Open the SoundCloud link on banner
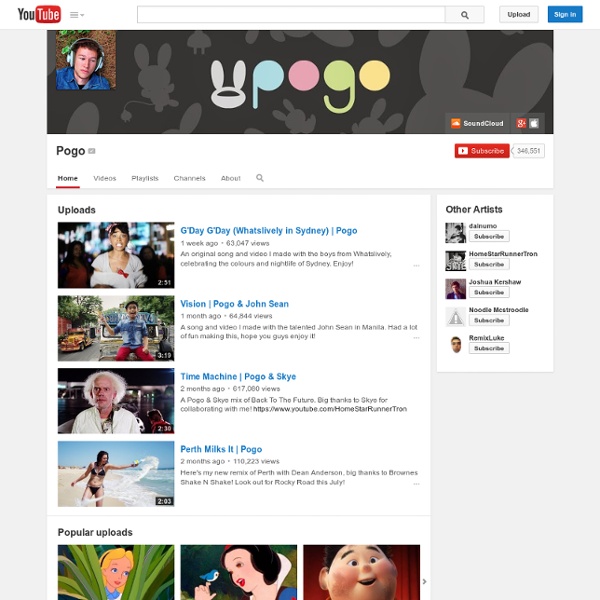 click(x=477, y=123)
